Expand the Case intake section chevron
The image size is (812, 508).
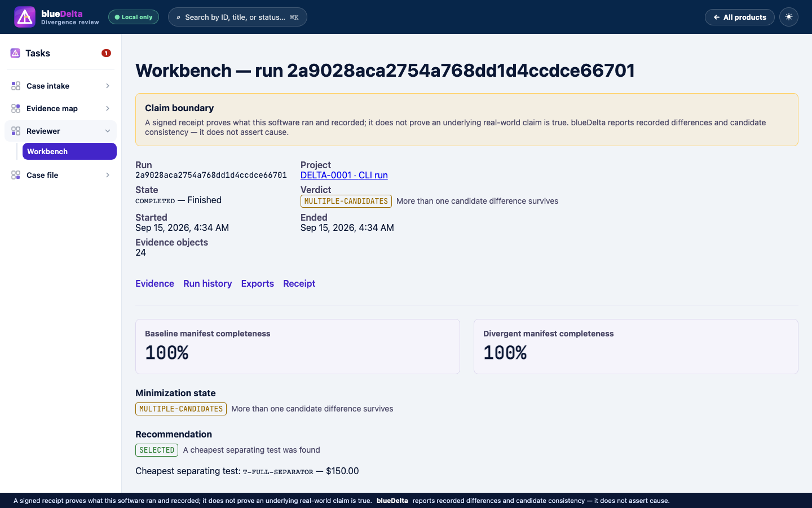click(x=108, y=86)
